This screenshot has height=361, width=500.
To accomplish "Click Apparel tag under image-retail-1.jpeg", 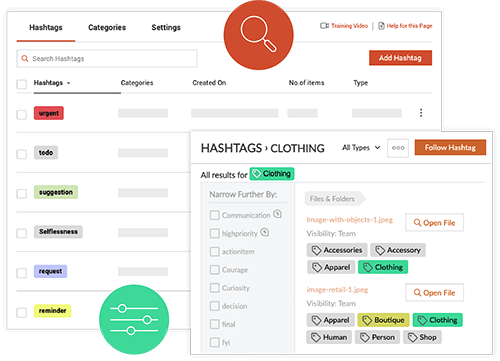I will 330,320.
